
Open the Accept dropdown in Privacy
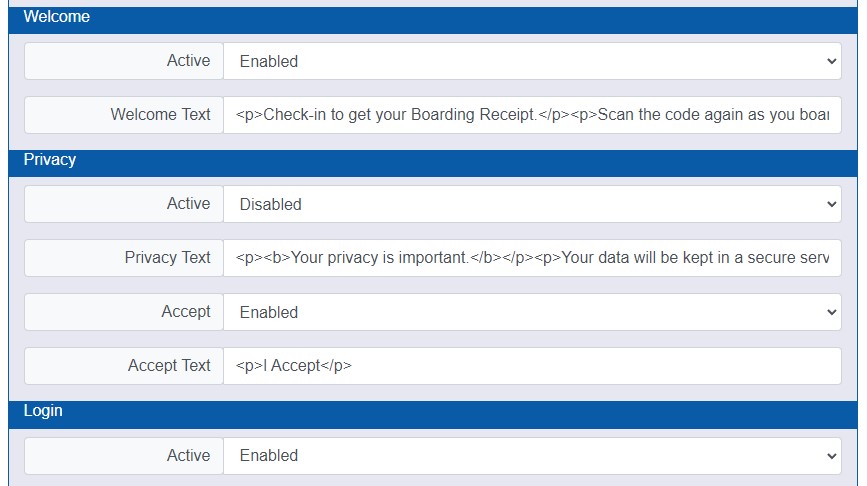[x=530, y=312]
